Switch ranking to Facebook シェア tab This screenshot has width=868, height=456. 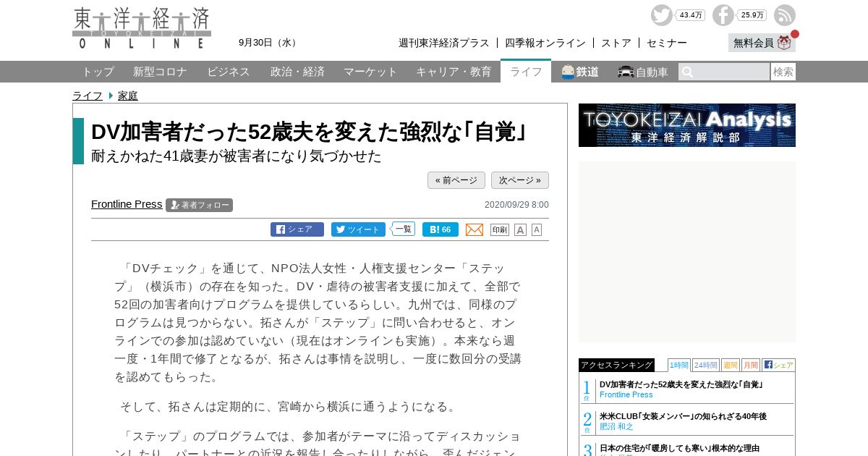pos(778,365)
